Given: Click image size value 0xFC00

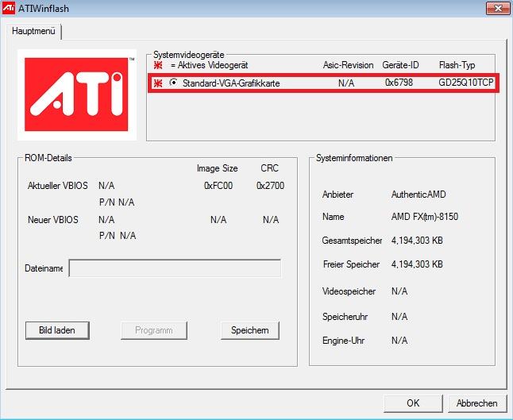Looking at the screenshot, I should [x=218, y=186].
